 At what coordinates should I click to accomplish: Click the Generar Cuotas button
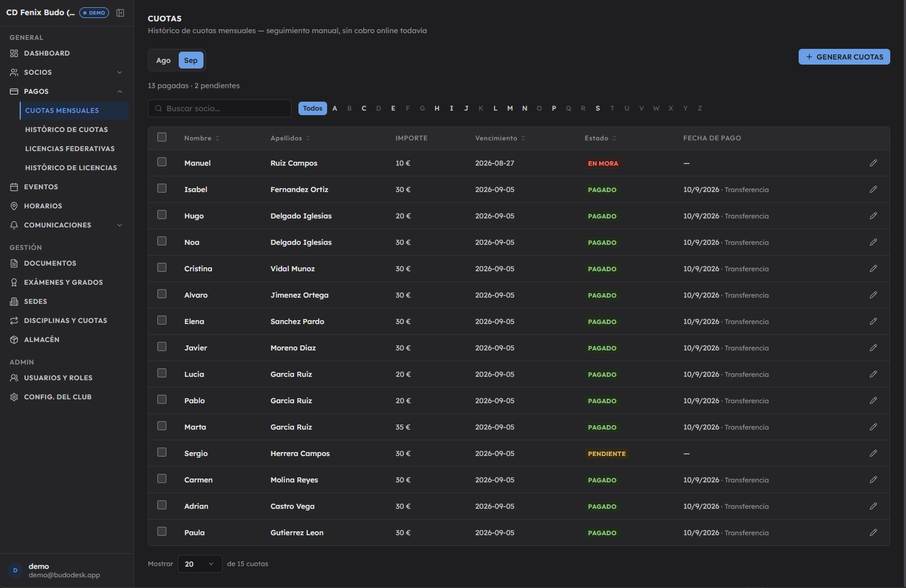(x=844, y=57)
